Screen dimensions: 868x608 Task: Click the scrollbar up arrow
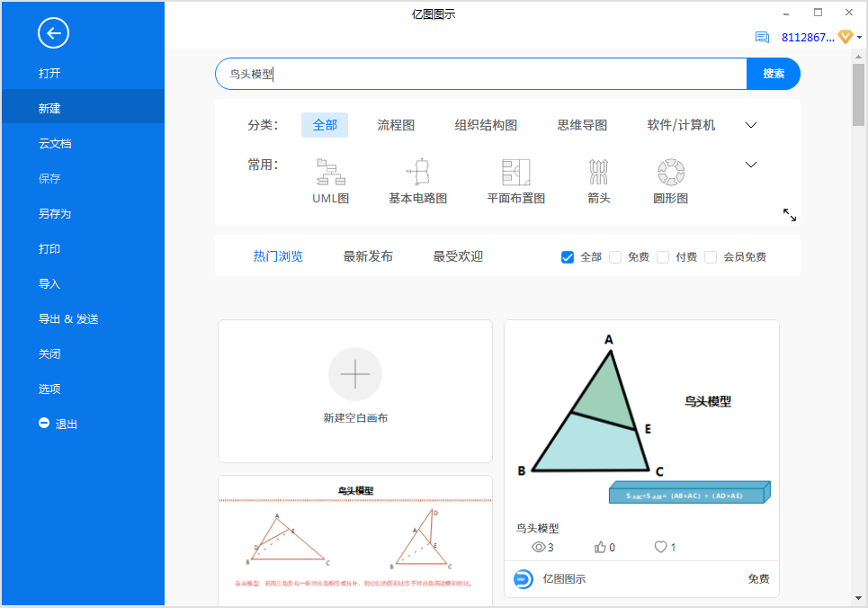point(859,57)
